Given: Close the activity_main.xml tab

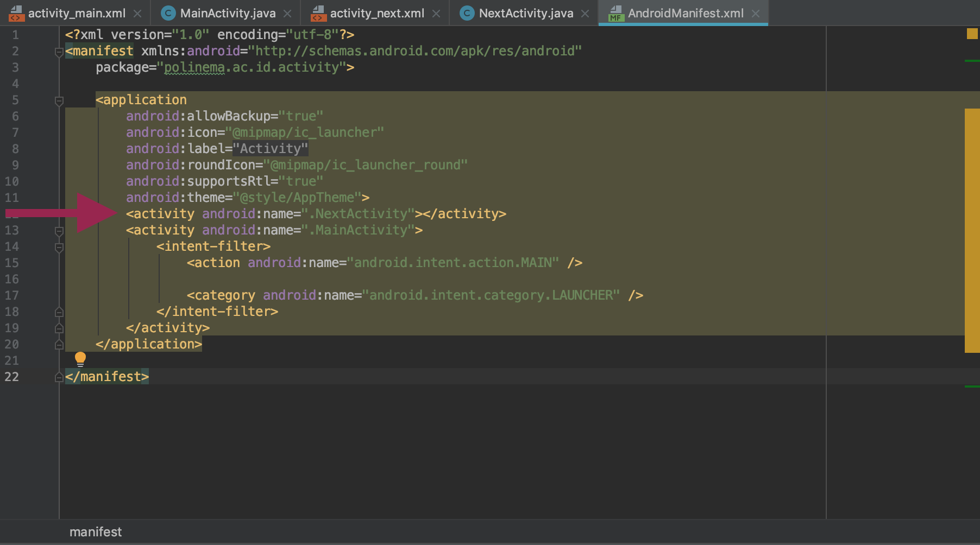Looking at the screenshot, I should (138, 14).
